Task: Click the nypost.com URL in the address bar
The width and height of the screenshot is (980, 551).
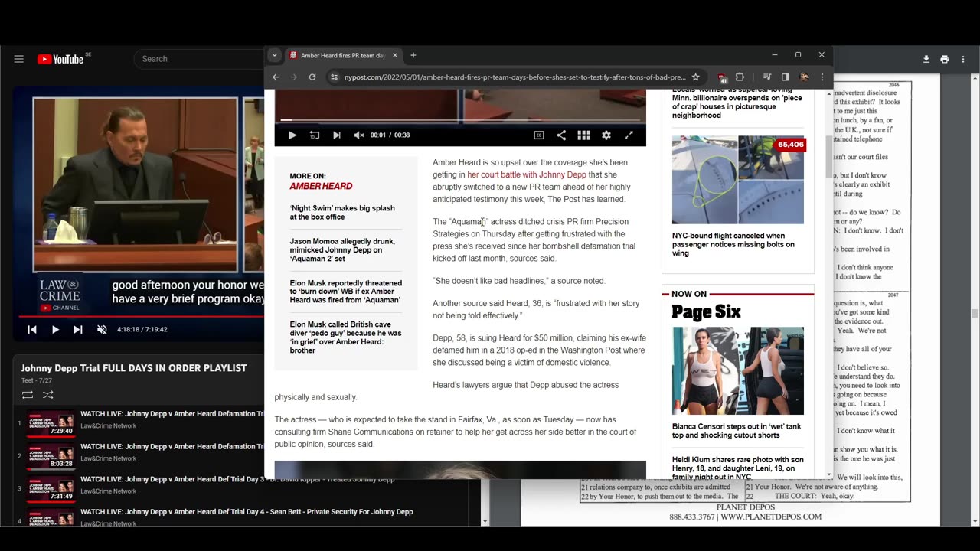Action: click(x=514, y=77)
